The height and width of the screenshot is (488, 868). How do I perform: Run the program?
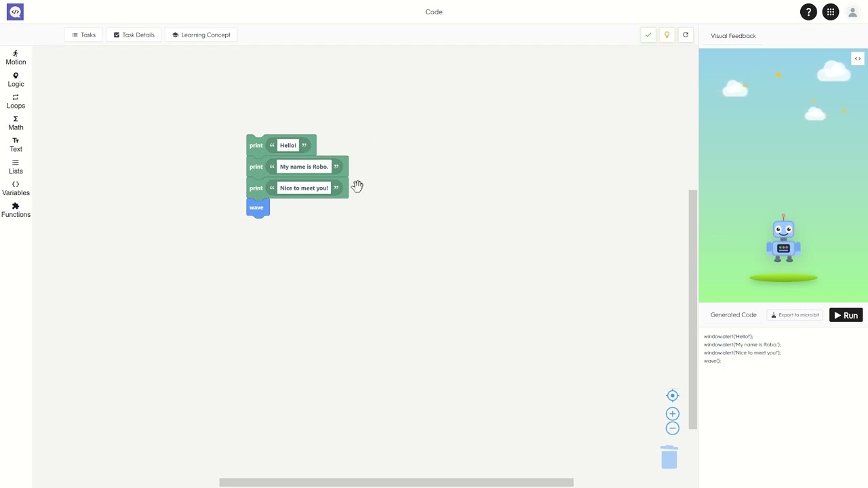coord(846,315)
